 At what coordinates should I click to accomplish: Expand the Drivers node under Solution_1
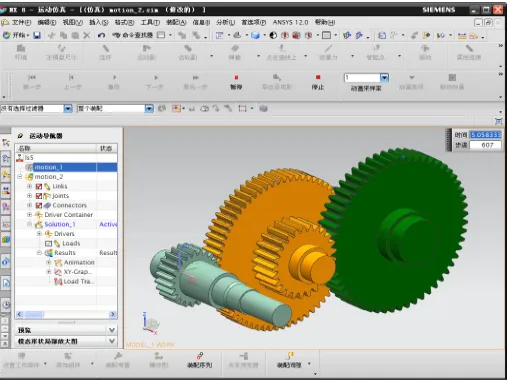point(39,234)
